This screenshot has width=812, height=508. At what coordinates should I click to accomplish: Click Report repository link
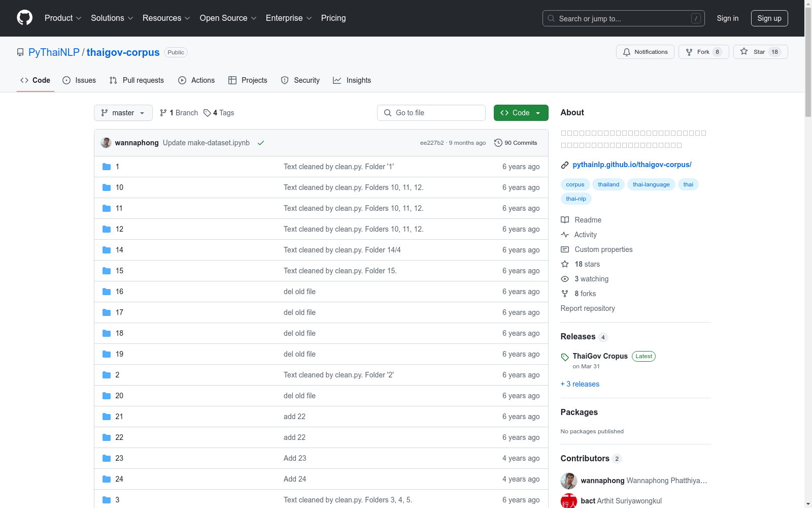point(588,308)
